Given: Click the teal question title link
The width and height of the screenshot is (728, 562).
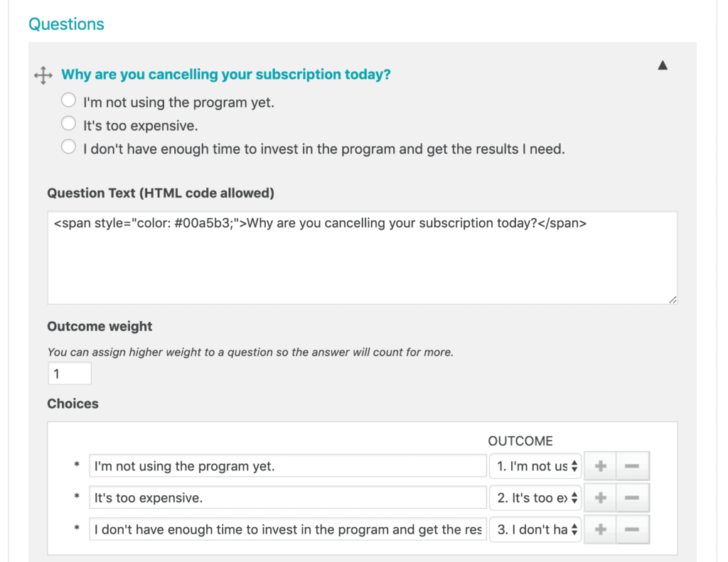Looking at the screenshot, I should coord(226,74).
